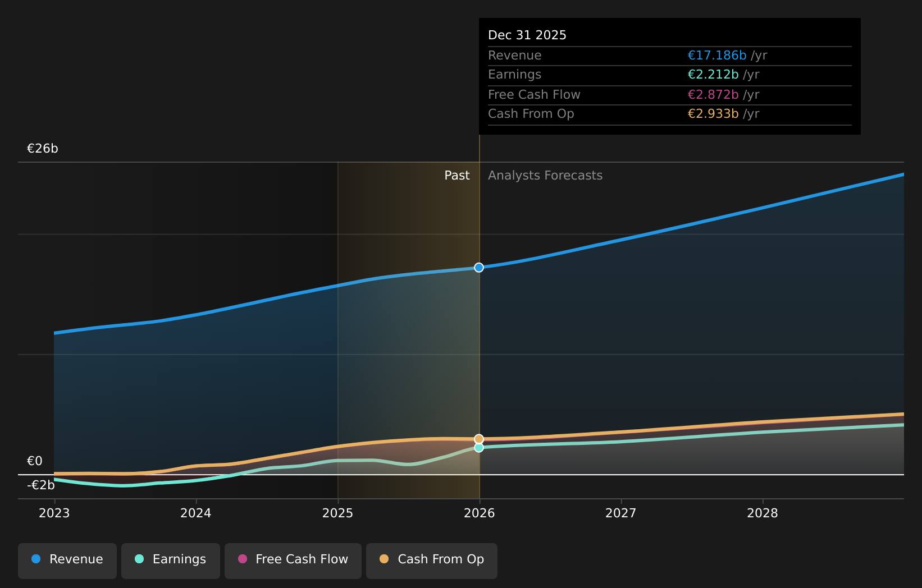
Task: Select the Earnings data point marker on the chart
Action: point(478,448)
